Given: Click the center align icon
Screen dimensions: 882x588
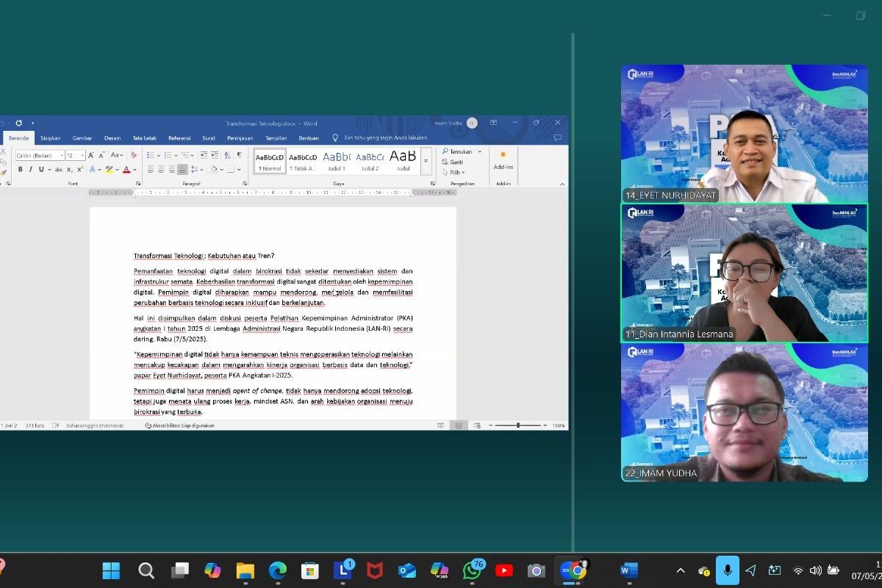Looking at the screenshot, I should click(x=161, y=169).
